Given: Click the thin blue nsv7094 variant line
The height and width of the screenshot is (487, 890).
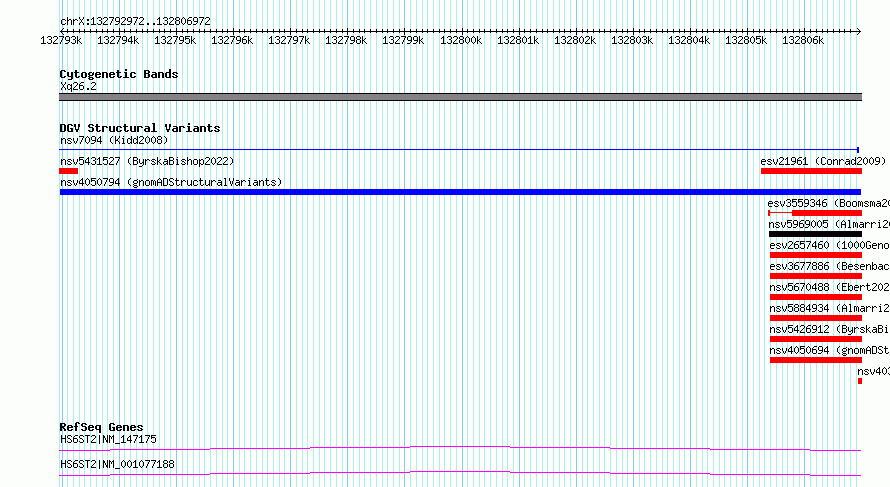Looking at the screenshot, I should pos(459,150).
